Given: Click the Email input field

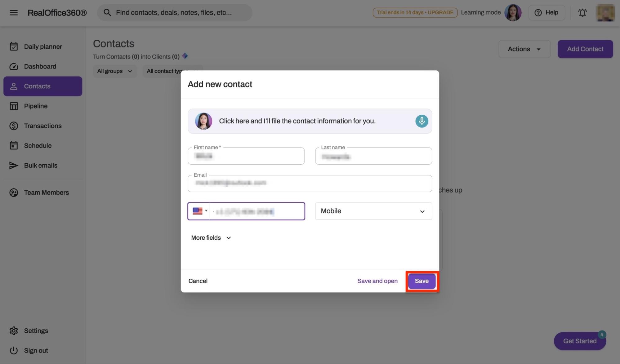Looking at the screenshot, I should [x=309, y=183].
